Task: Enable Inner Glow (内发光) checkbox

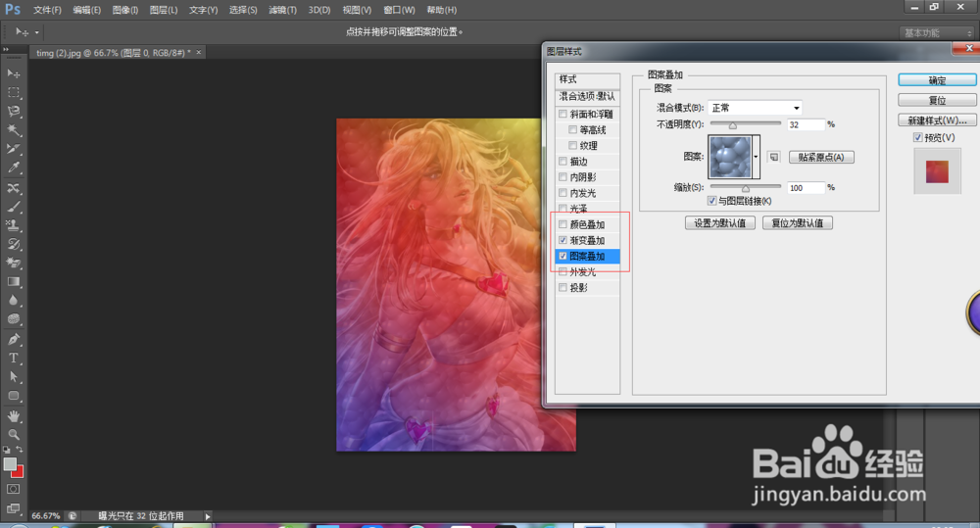Action: tap(563, 192)
